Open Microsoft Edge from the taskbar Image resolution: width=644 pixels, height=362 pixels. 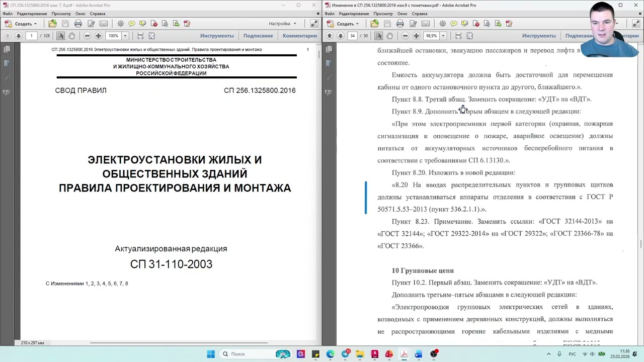click(331, 354)
